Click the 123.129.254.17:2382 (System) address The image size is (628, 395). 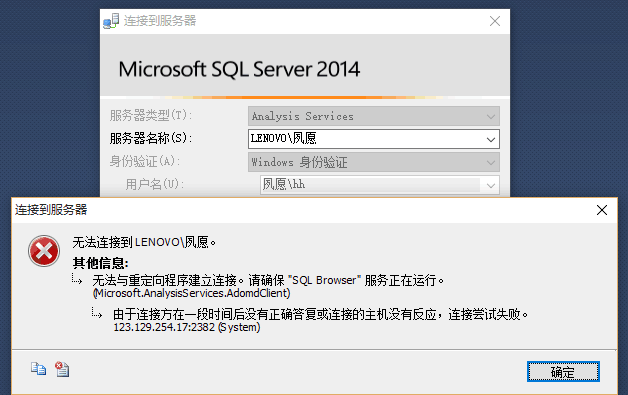tap(187, 327)
